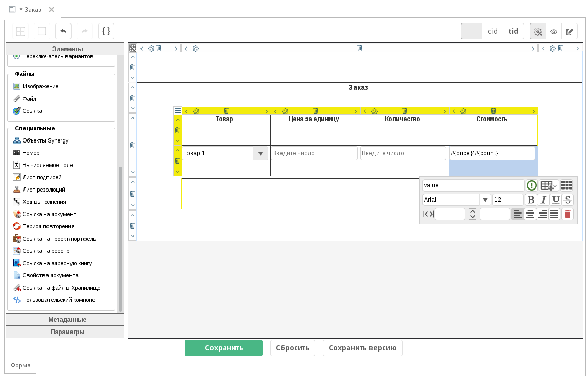588x378 pixels.
Task: Click the 'Количество' number input
Action: tap(404, 153)
